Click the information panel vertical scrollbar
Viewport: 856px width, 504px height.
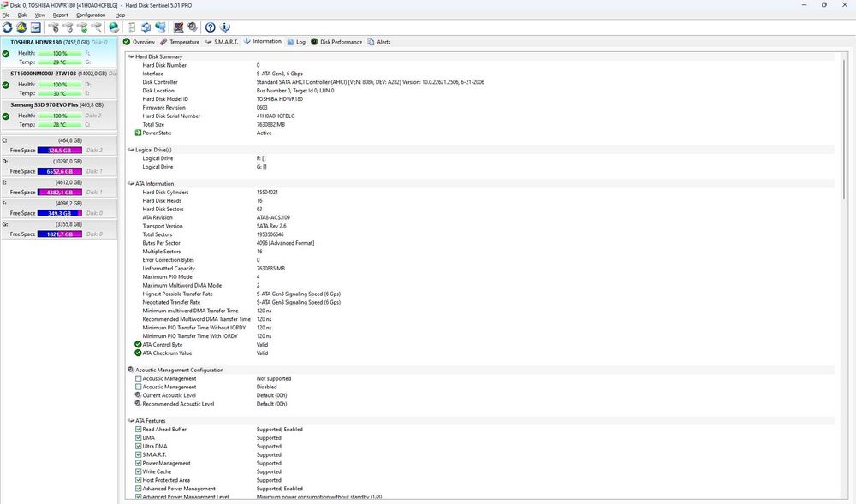[x=844, y=128]
